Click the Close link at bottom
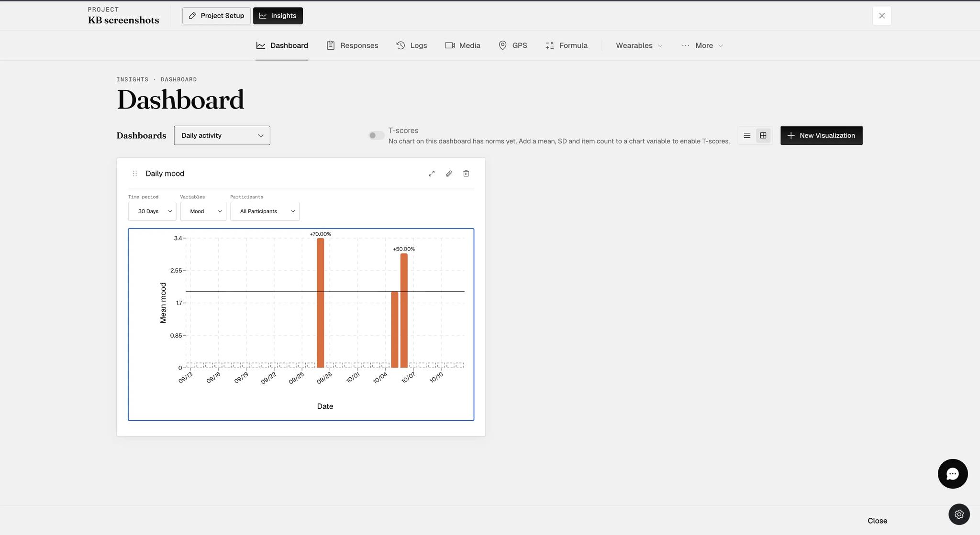This screenshot has height=535, width=980. coord(878,521)
